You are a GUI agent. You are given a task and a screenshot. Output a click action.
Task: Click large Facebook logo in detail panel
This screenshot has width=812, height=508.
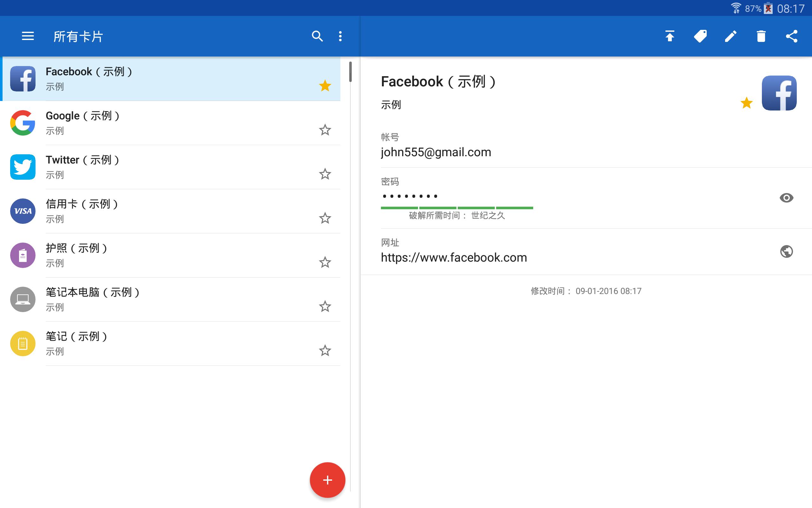click(779, 93)
